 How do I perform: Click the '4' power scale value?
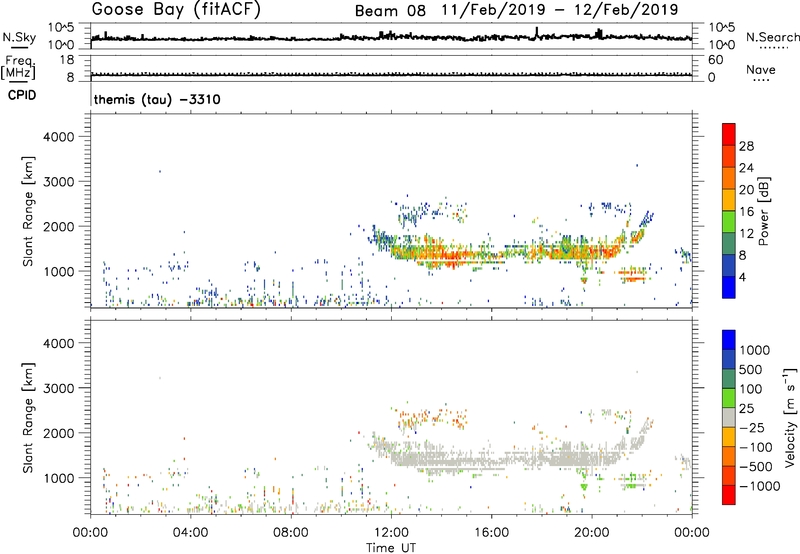point(743,277)
